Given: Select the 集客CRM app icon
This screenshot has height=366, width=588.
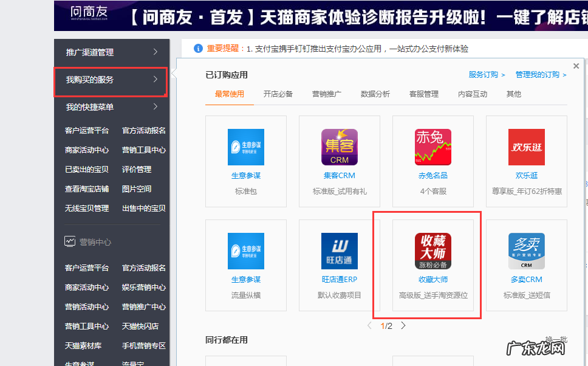Looking at the screenshot, I should tap(339, 147).
